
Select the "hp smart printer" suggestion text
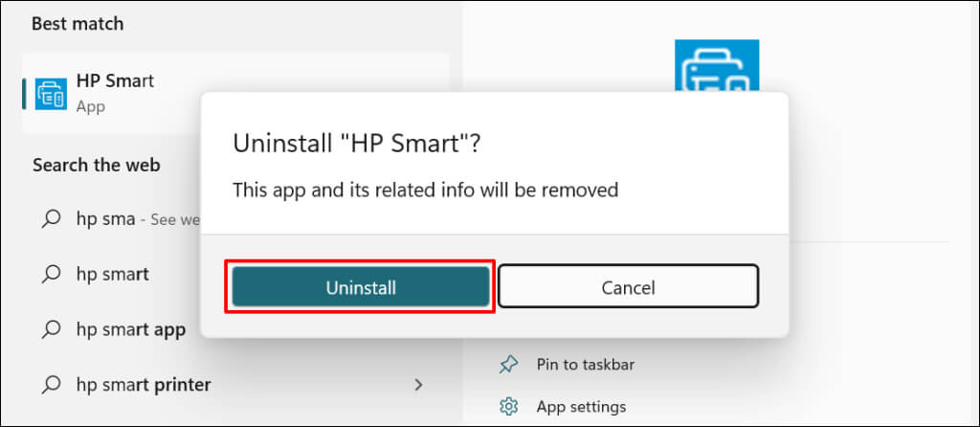click(x=144, y=385)
